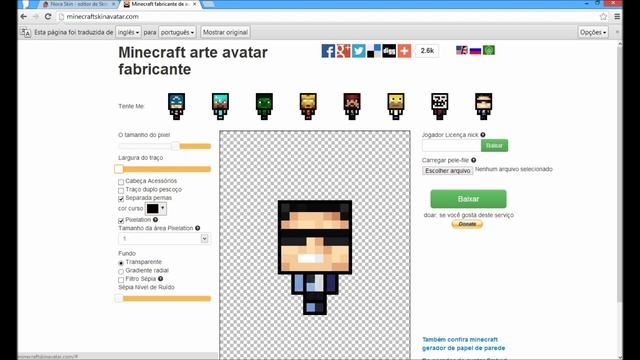This screenshot has width=640, height=360.
Task: Click the avatar preview on the canvas
Action: pyautogui.click(x=315, y=257)
